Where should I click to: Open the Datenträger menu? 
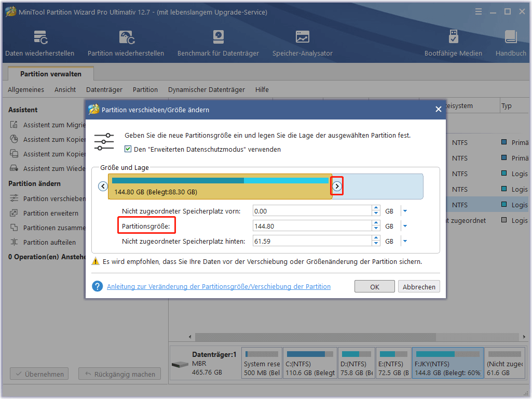(104, 90)
